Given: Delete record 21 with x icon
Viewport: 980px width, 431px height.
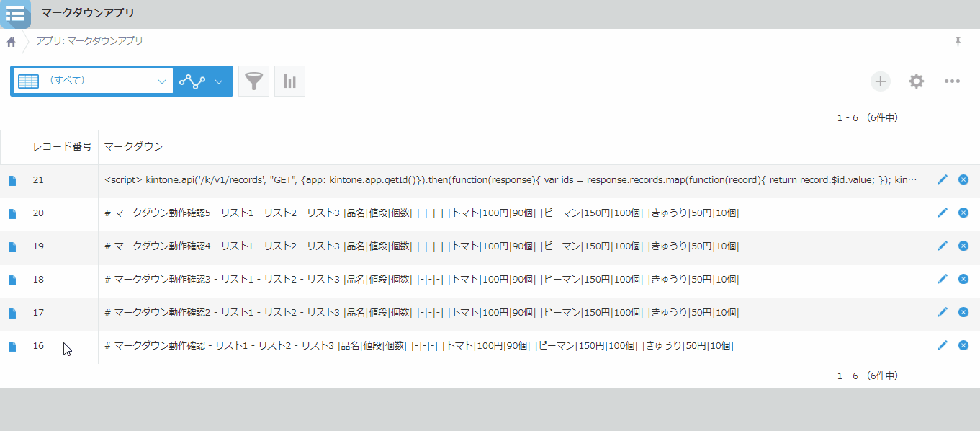Looking at the screenshot, I should (963, 179).
